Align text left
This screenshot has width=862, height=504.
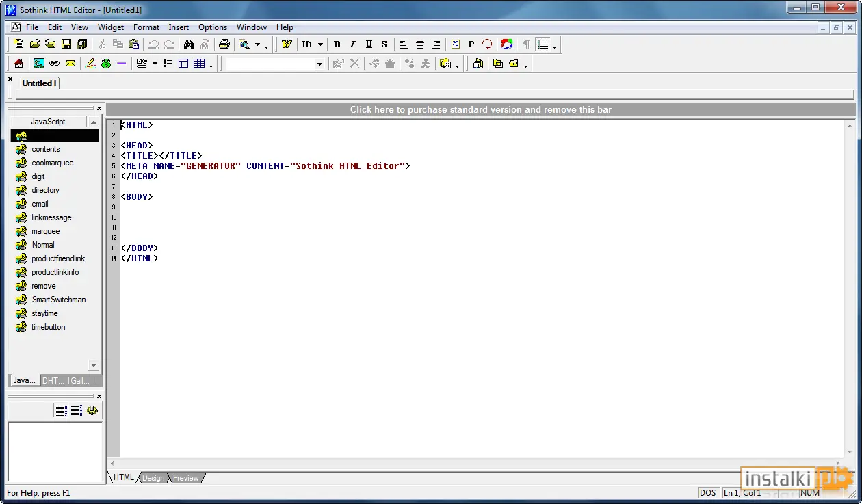[404, 44]
